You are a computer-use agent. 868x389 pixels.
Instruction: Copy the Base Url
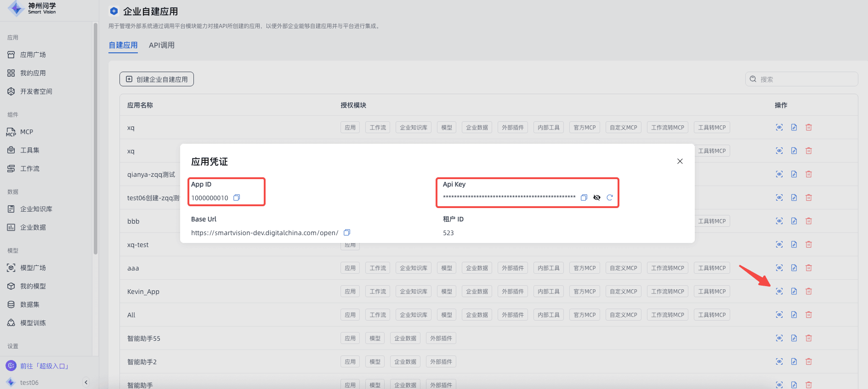347,232
